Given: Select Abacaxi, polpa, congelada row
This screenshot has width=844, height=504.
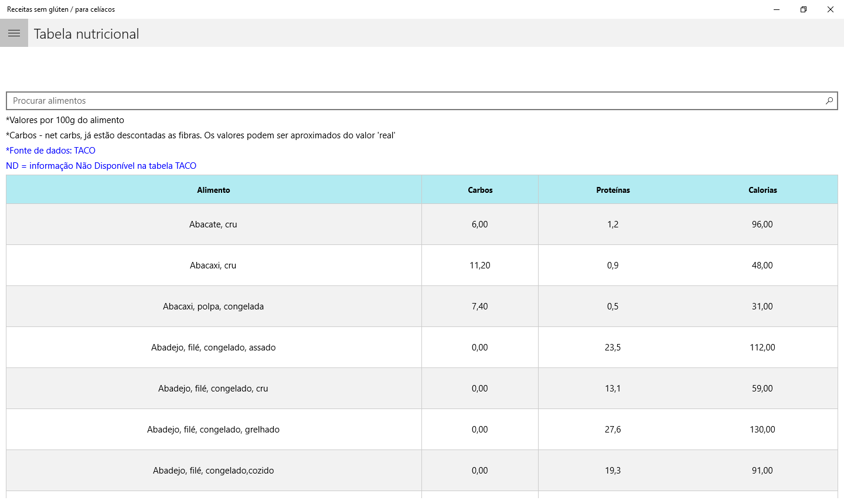Looking at the screenshot, I should (213, 307).
